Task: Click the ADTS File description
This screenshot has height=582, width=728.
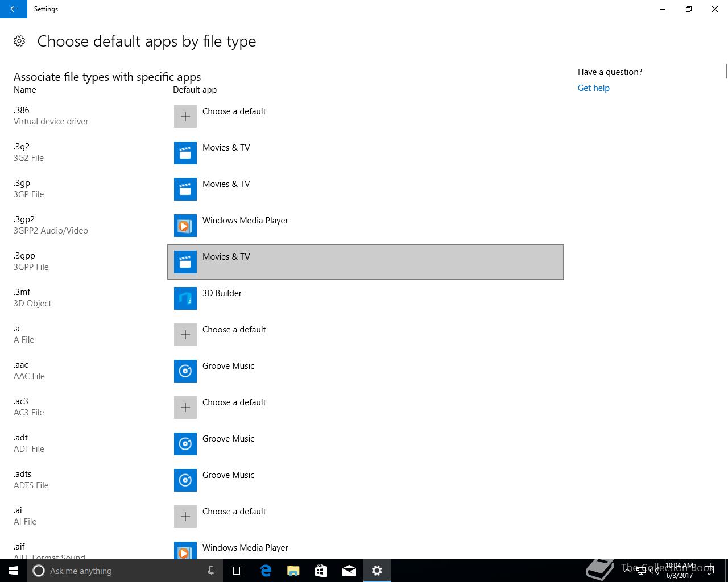Action: (x=31, y=485)
